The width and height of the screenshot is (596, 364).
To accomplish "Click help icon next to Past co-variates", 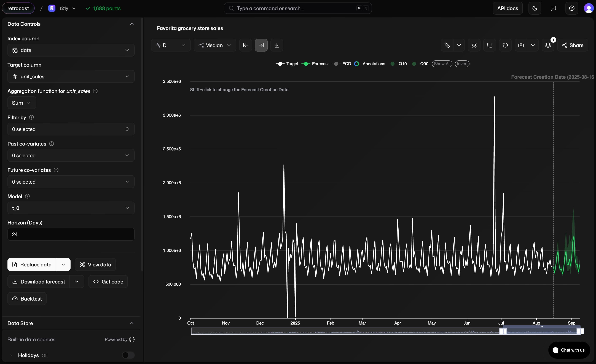I will (52, 144).
